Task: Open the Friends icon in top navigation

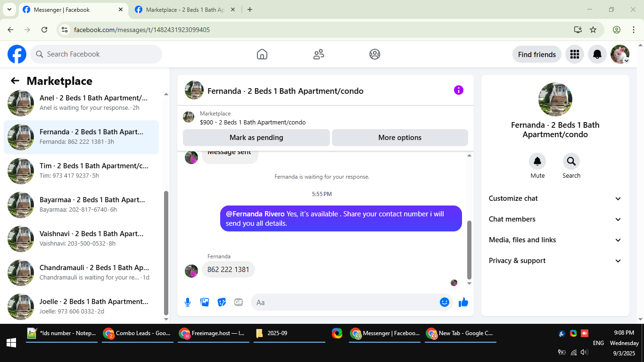Action: coord(319,54)
